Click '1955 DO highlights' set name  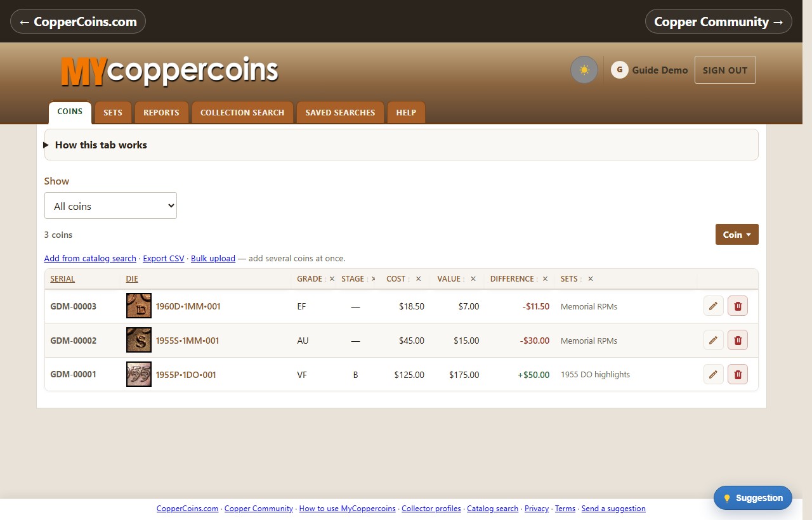coord(595,374)
